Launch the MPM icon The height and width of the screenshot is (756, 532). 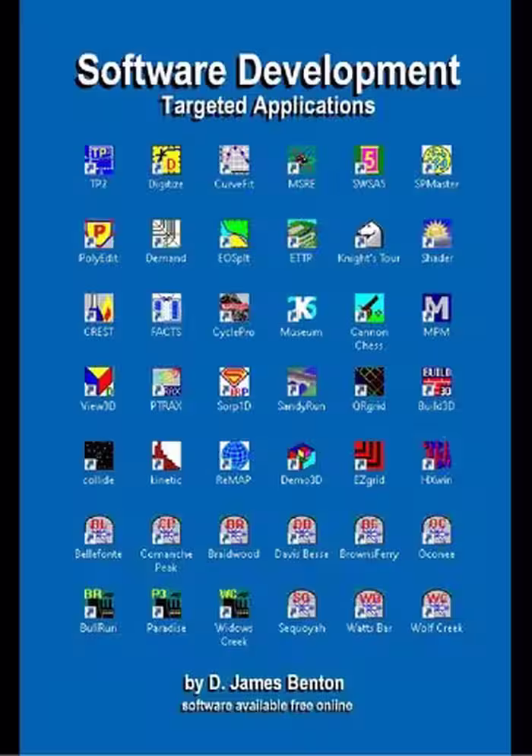[436, 307]
